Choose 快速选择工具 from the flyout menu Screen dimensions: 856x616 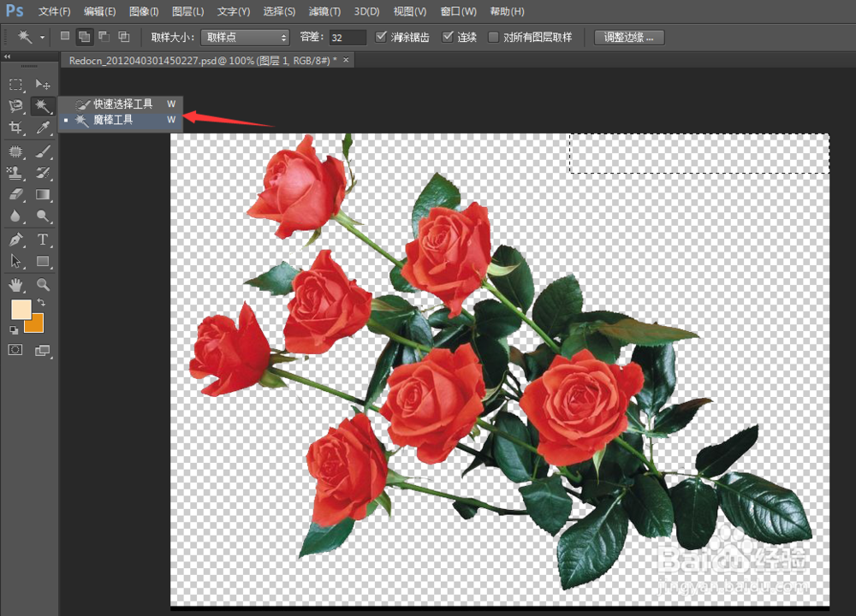coord(122,104)
